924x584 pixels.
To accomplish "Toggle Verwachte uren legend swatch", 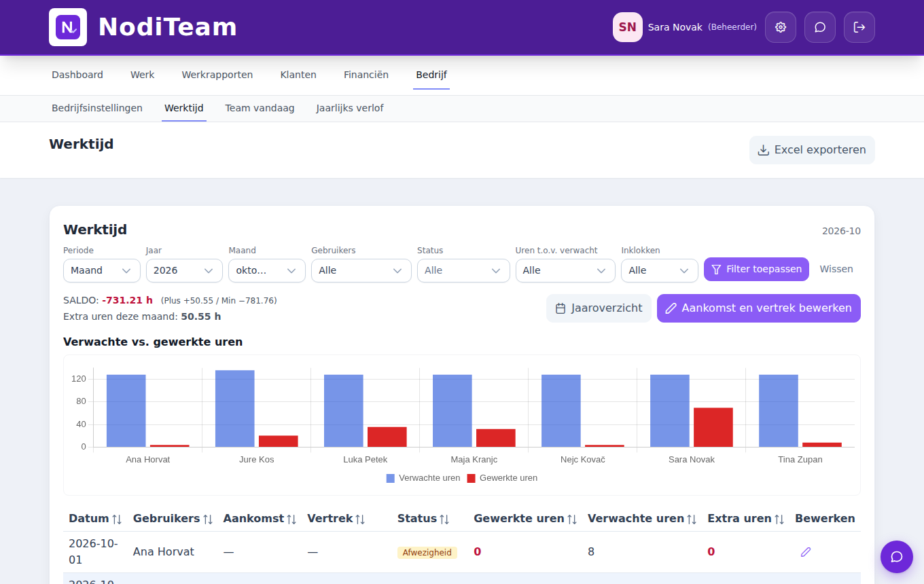I will click(x=391, y=478).
